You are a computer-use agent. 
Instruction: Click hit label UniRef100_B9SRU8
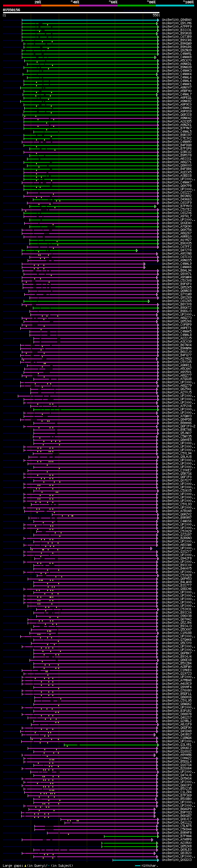(x=177, y=33)
